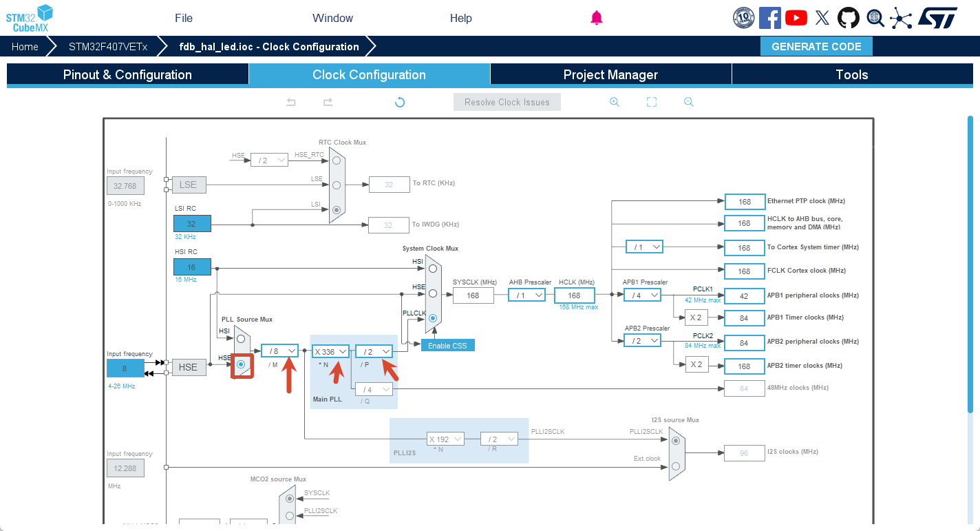Viewport: 980px width, 531px height.
Task: Select HSI in the System Clock Mux
Action: [x=433, y=268]
